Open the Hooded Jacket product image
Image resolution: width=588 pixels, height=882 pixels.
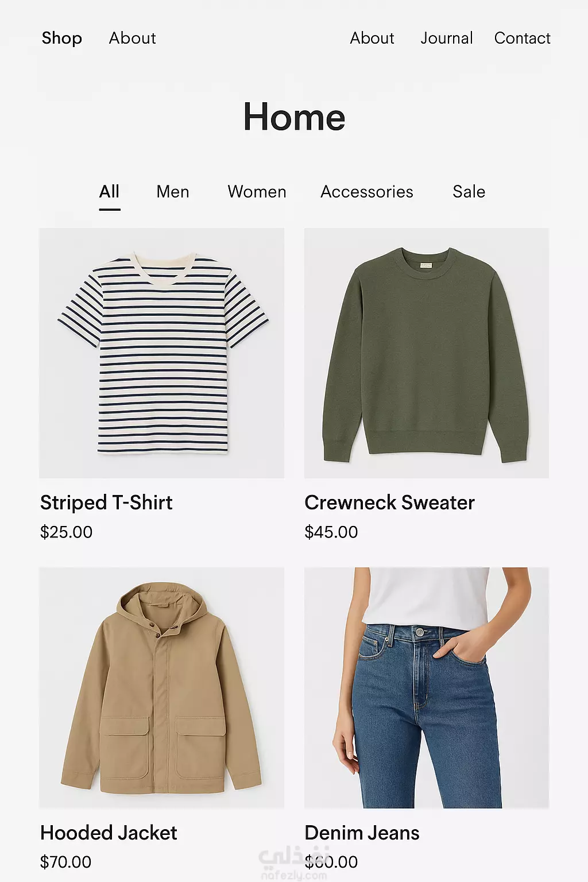click(x=161, y=688)
